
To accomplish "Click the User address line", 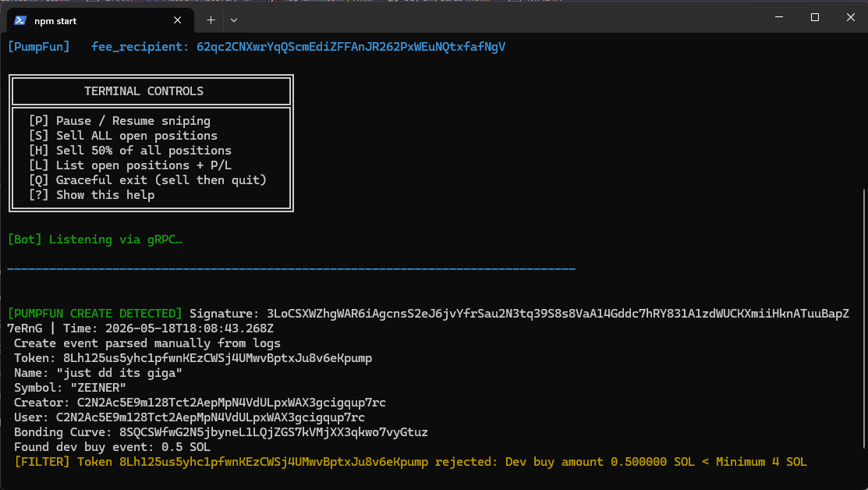I will point(190,417).
